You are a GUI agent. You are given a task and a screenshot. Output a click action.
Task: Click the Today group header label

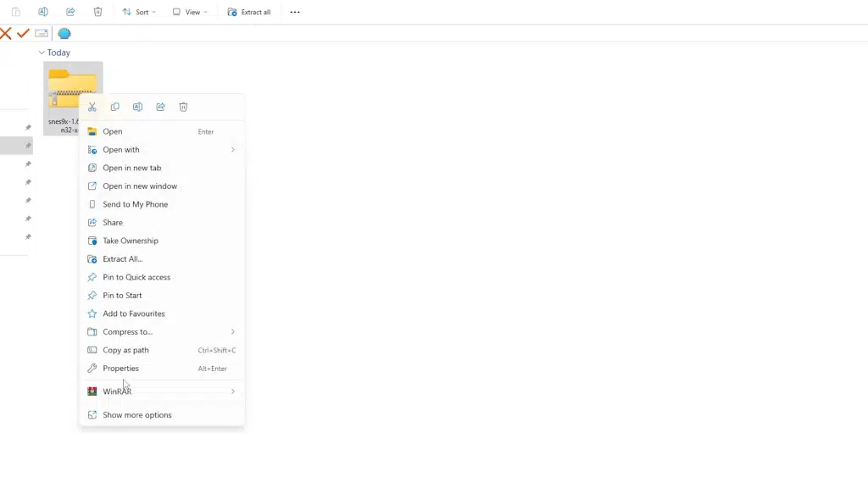pyautogui.click(x=58, y=53)
